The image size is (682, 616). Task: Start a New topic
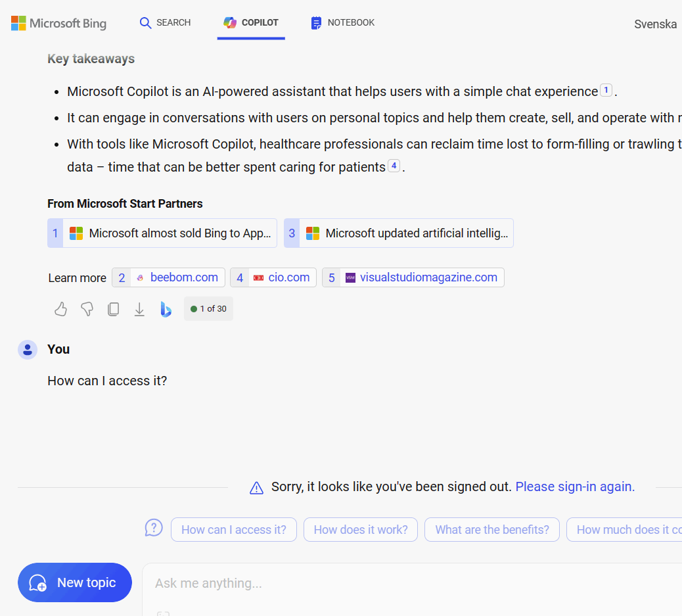(x=75, y=582)
